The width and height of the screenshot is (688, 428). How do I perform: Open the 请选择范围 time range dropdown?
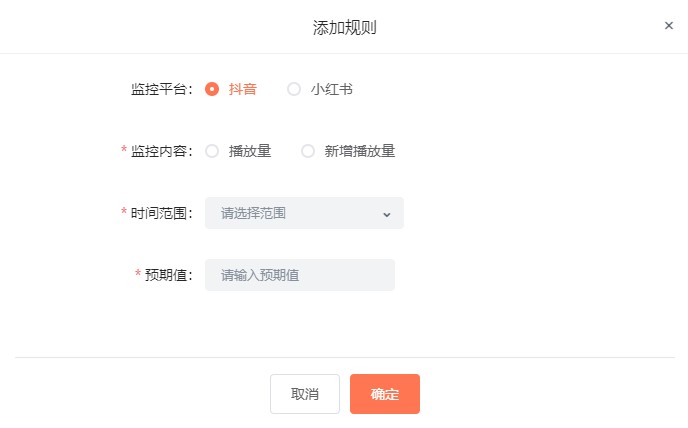coord(304,213)
